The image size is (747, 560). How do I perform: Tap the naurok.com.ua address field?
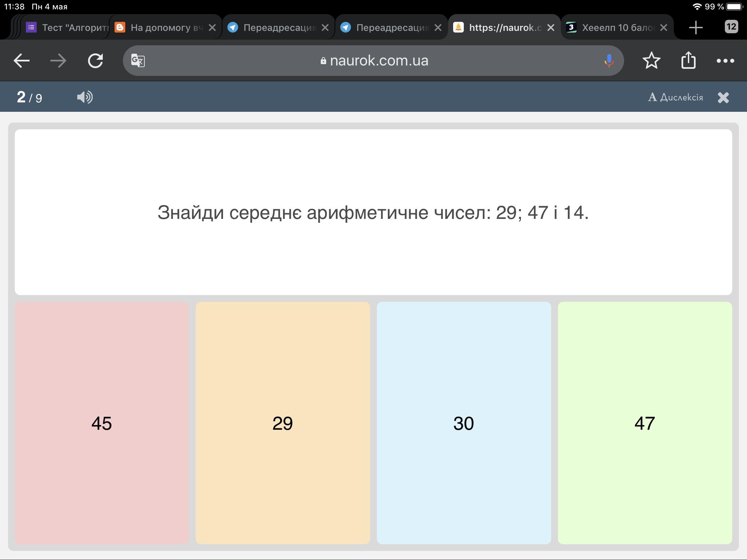[375, 61]
